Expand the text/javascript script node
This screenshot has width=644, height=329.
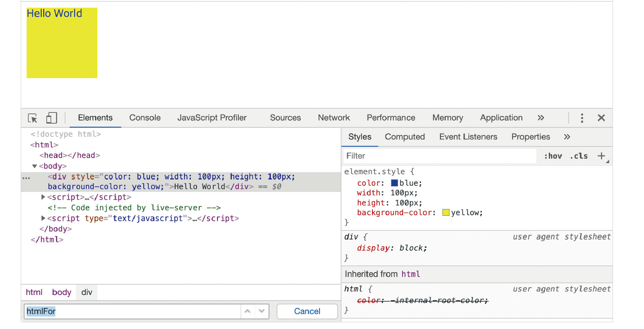click(x=43, y=219)
